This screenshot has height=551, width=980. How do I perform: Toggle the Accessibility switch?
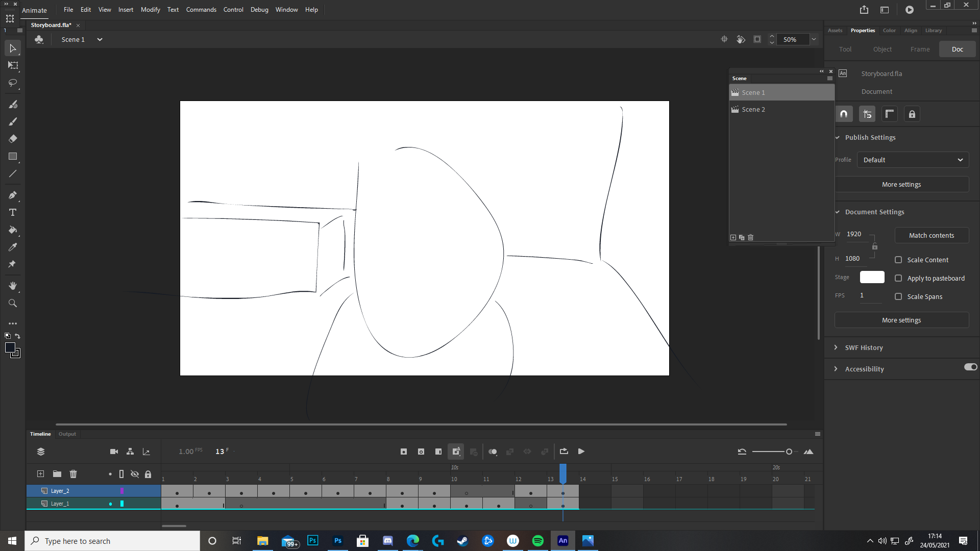click(970, 367)
